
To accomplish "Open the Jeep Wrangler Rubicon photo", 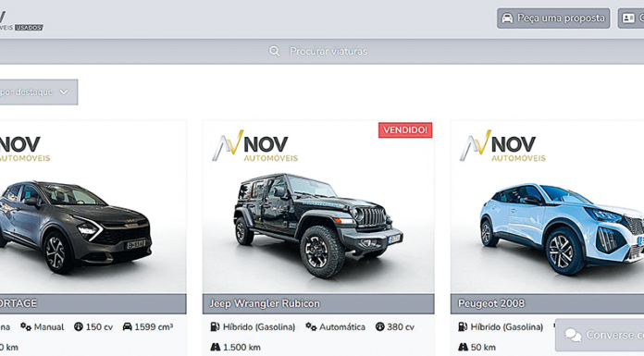I will pos(318,206).
